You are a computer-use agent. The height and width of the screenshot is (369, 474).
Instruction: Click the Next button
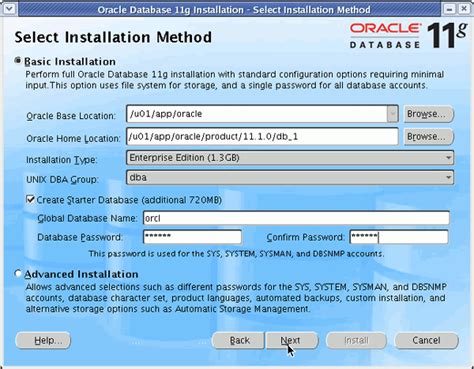292,341
